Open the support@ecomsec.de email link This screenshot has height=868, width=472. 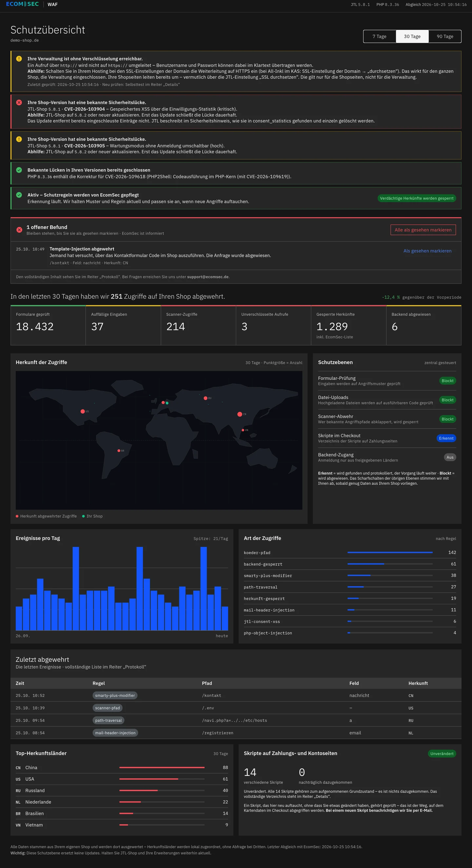(208, 277)
